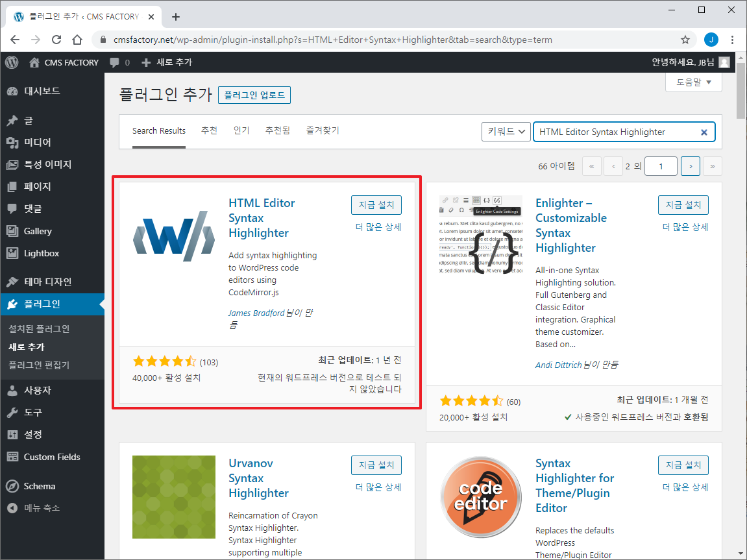Expand the 도움말 help dropdown
747x560 pixels.
click(694, 82)
